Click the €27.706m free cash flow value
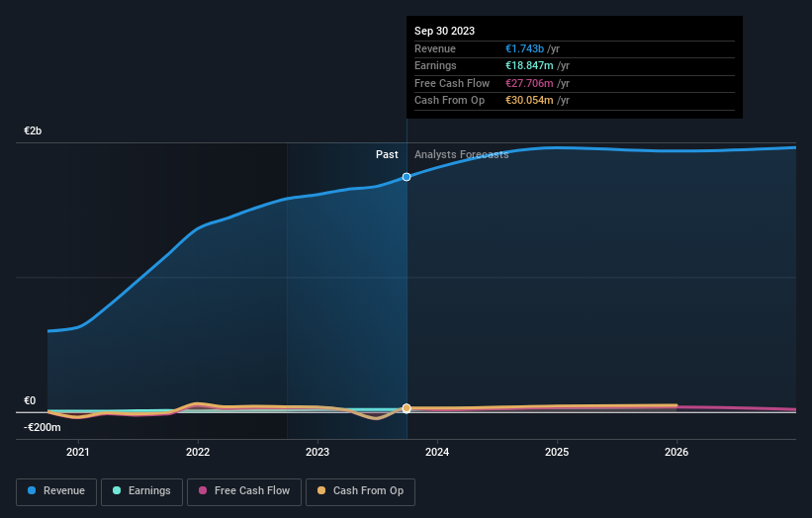 click(529, 83)
